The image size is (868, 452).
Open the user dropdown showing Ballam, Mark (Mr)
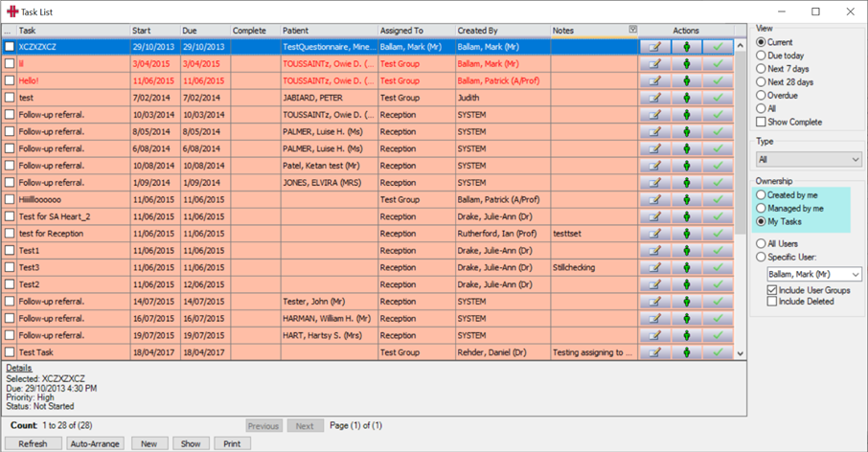813,275
